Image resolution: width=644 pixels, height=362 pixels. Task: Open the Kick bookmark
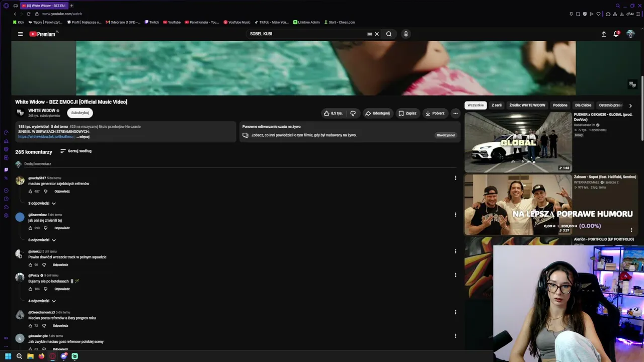coord(19,22)
